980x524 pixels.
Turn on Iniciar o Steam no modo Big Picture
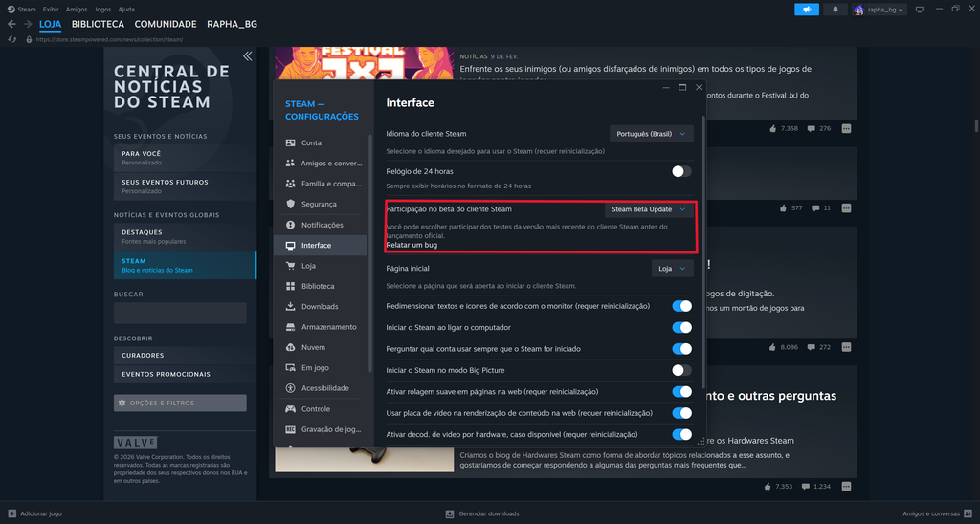681,370
